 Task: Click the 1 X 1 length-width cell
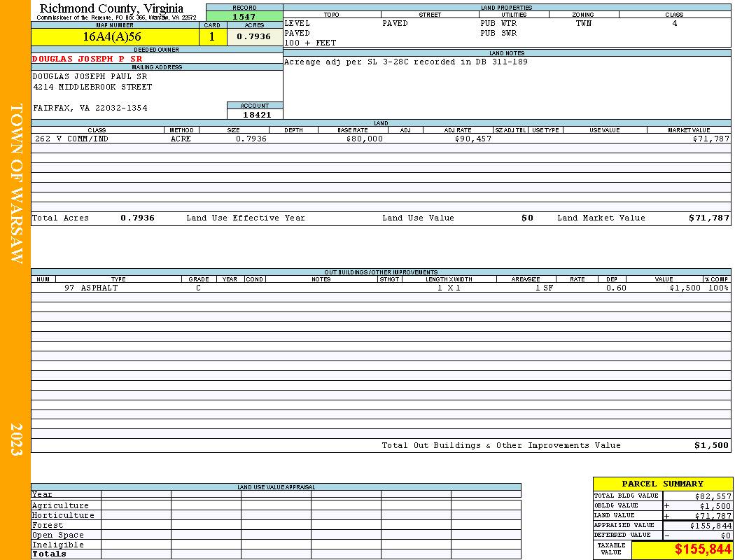[x=449, y=288]
